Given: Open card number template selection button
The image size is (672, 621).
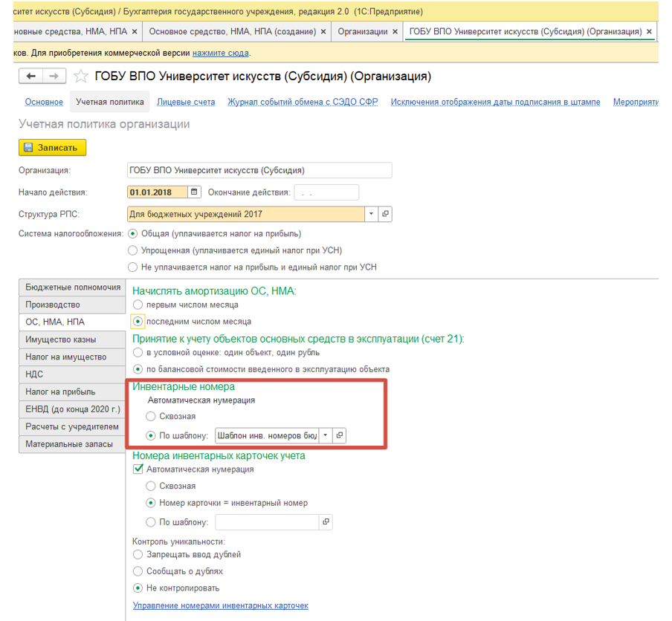Looking at the screenshot, I should click(x=326, y=521).
